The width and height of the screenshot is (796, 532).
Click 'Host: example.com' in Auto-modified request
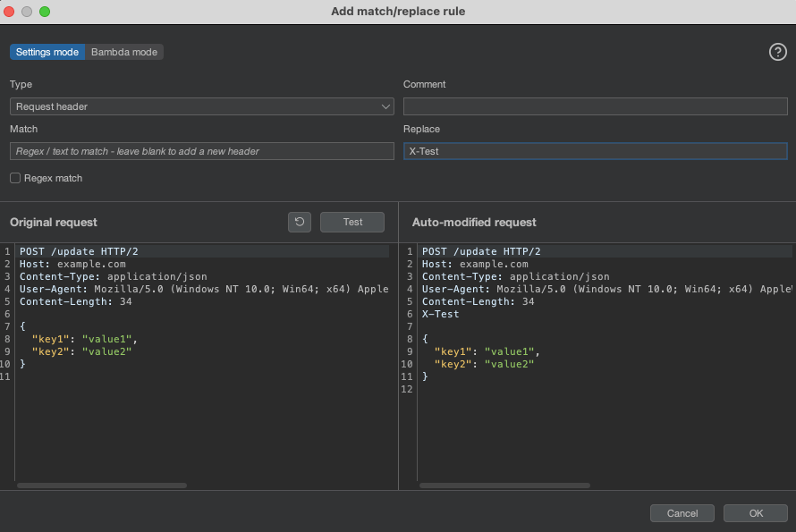tap(475, 264)
